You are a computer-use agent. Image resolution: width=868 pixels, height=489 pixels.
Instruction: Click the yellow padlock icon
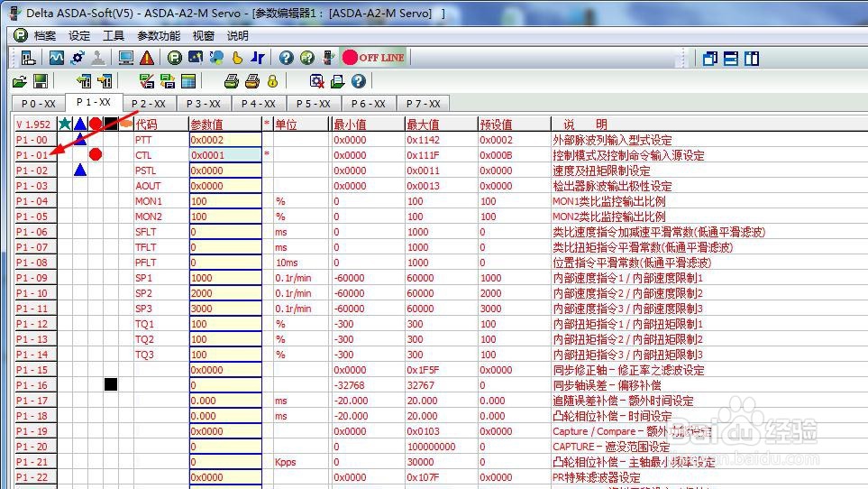coord(272,82)
